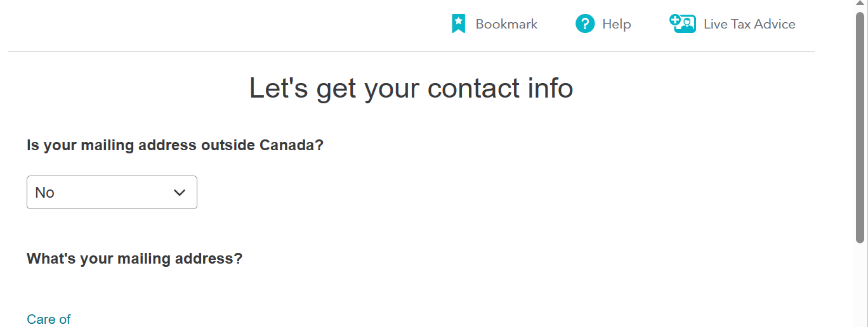
Task: Click the vertical scrollbar thumb
Action: pyautogui.click(x=860, y=127)
